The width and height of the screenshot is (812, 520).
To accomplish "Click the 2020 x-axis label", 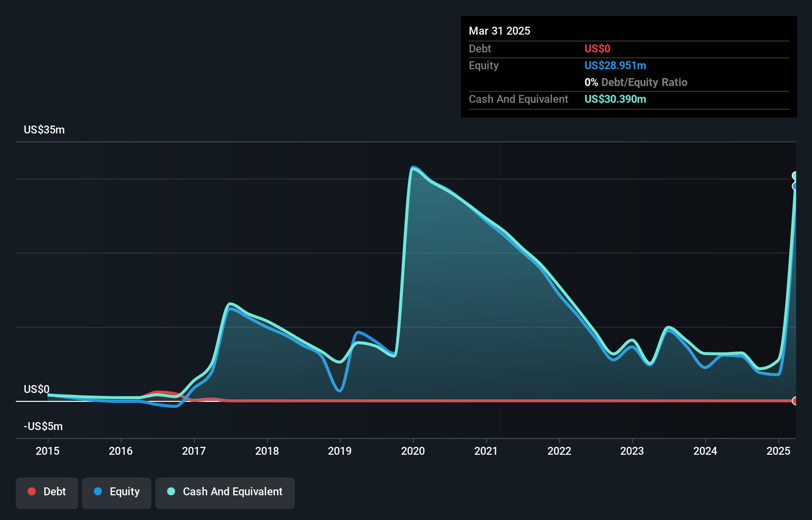I will [x=413, y=451].
